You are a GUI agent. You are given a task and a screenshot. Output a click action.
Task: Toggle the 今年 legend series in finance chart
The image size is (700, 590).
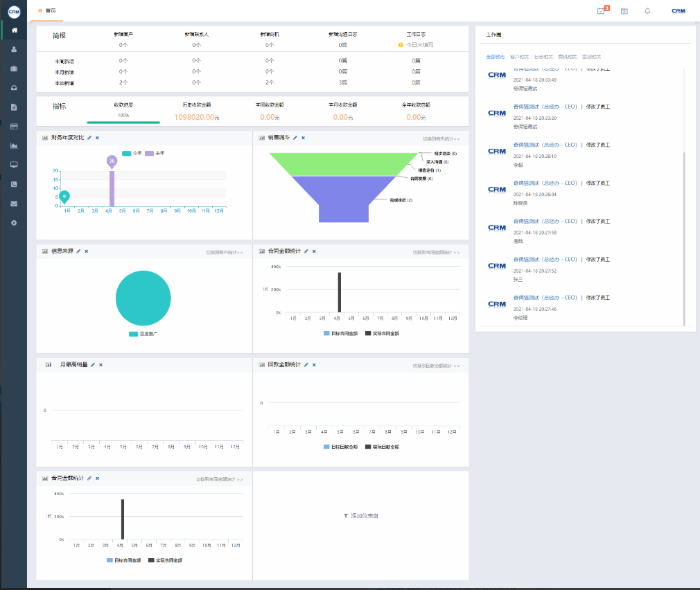click(131, 152)
